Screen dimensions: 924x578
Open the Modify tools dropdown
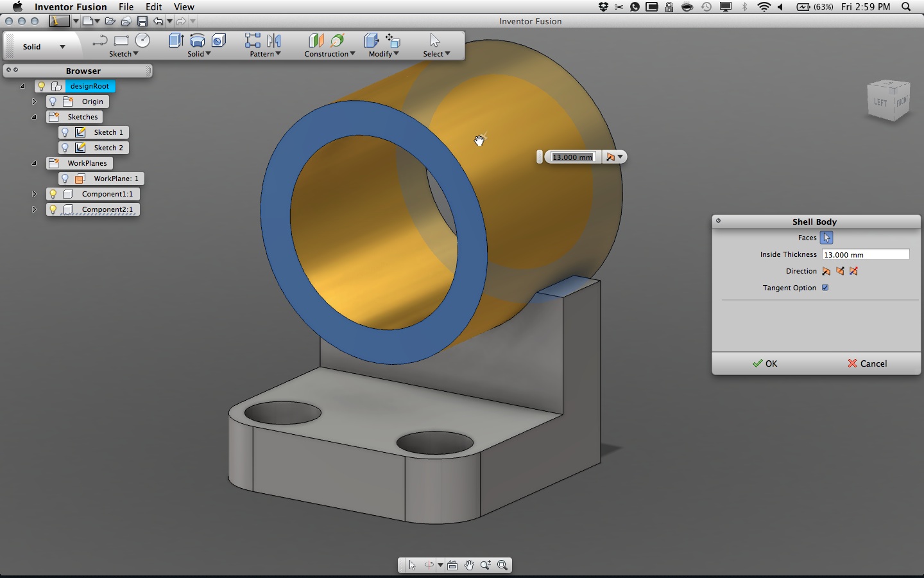(384, 54)
